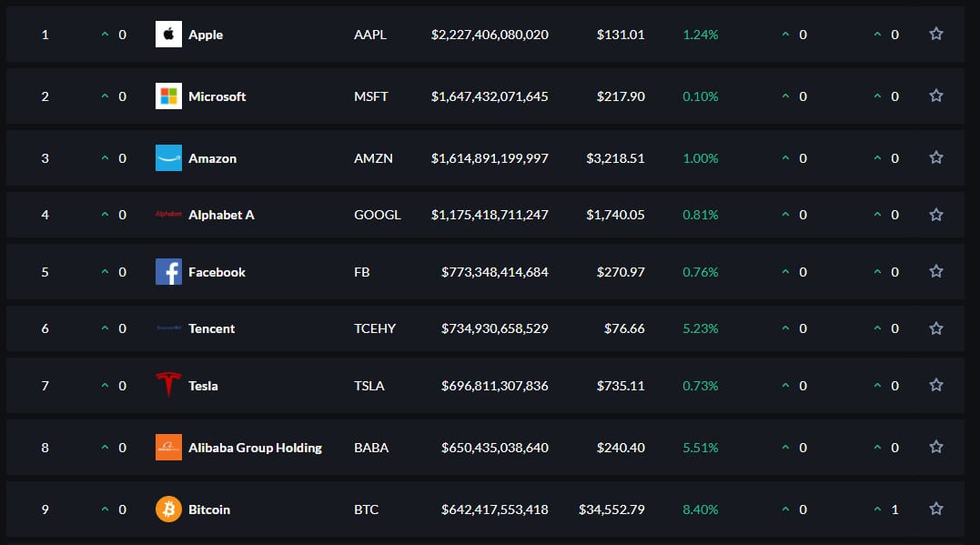980x545 pixels.
Task: Click Amazon's market cap $1,614,891,199,997
Action: (490, 158)
